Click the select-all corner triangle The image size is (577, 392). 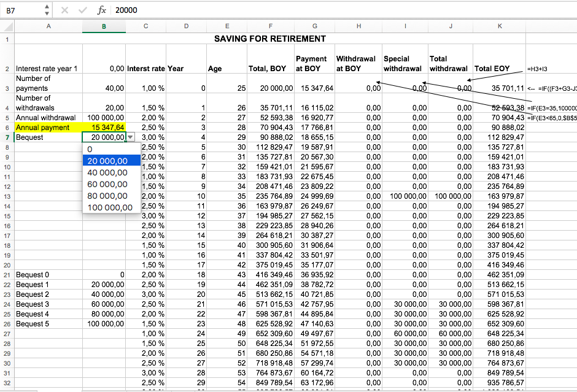click(8, 26)
